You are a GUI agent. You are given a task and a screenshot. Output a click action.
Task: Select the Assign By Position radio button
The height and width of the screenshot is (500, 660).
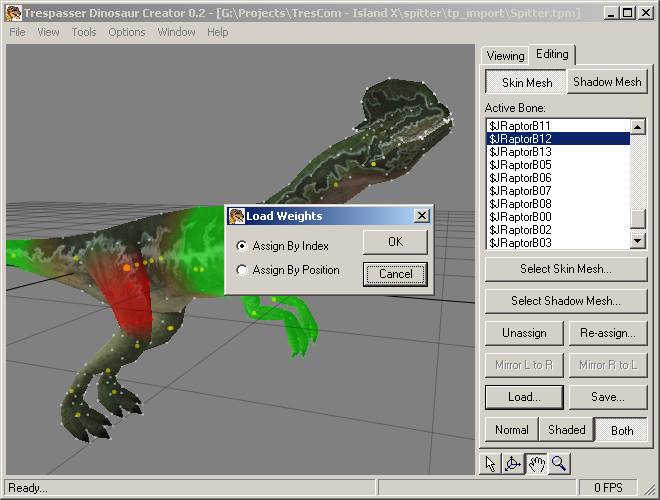(x=242, y=270)
